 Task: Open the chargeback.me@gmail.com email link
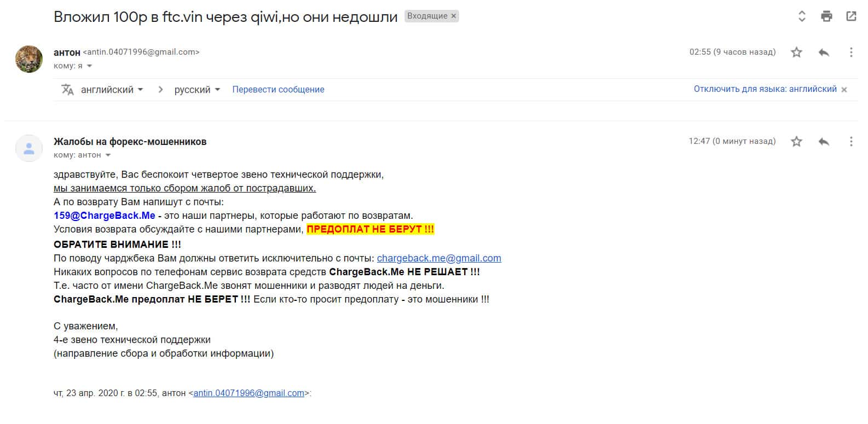pos(439,258)
